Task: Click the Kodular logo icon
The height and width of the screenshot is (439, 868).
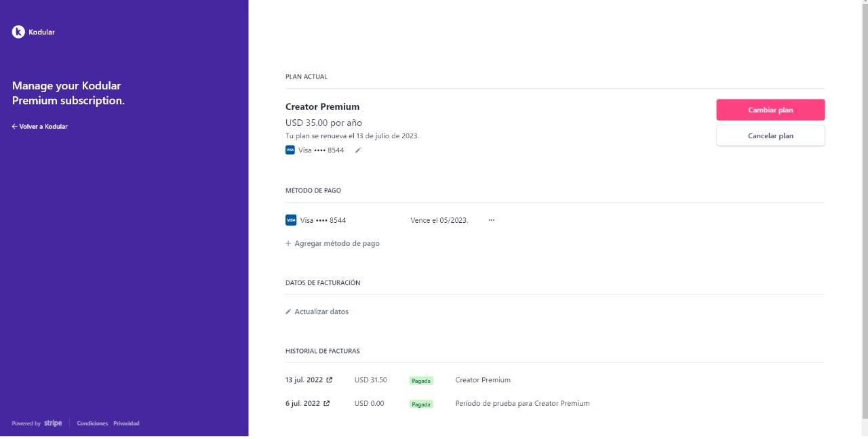Action: (18, 32)
